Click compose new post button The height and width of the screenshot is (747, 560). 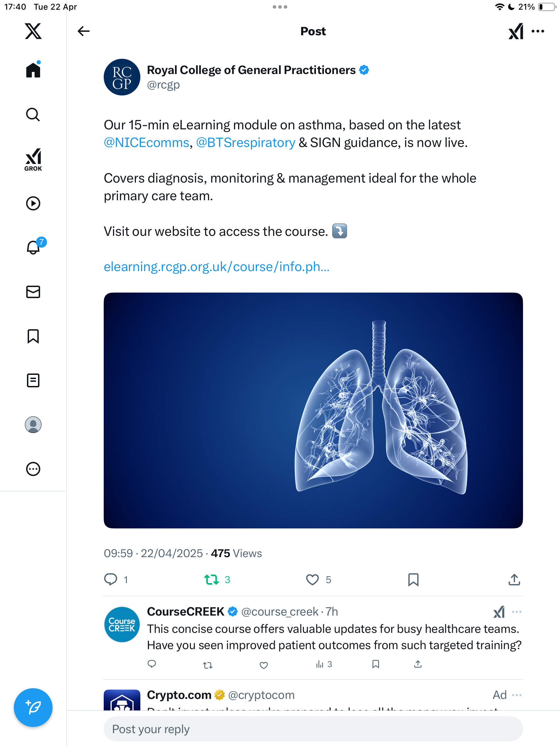tap(33, 708)
